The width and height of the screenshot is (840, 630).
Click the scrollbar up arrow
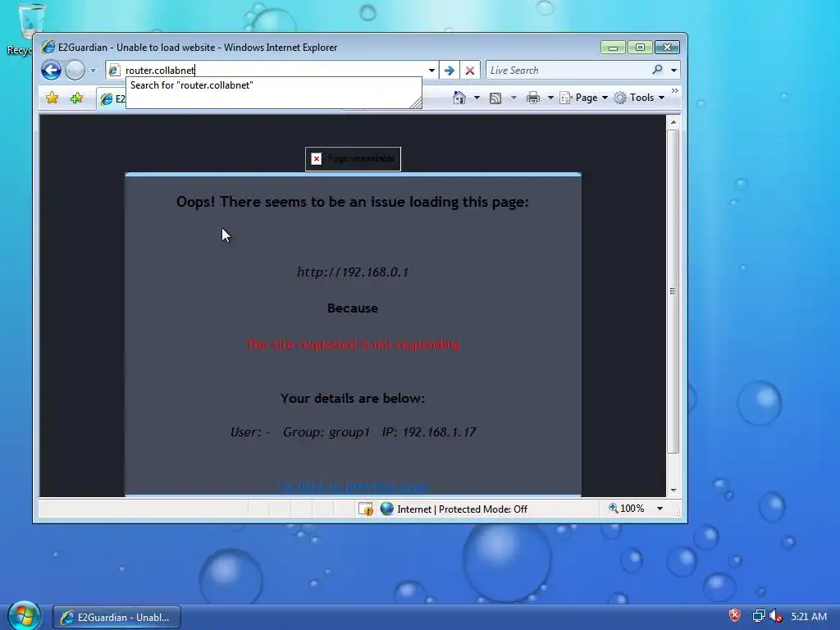(x=673, y=122)
